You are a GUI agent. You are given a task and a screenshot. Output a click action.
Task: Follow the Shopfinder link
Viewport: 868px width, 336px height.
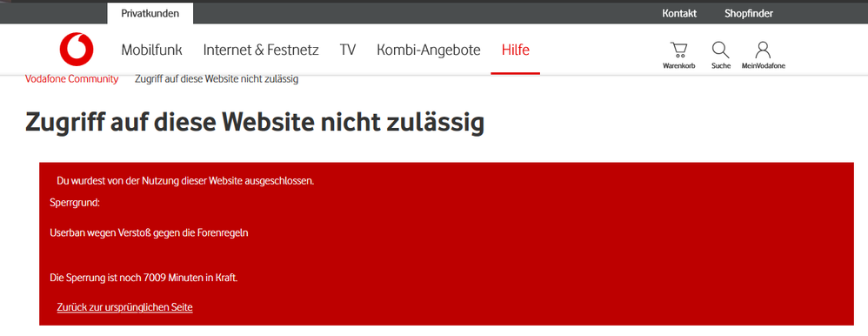[x=749, y=13]
